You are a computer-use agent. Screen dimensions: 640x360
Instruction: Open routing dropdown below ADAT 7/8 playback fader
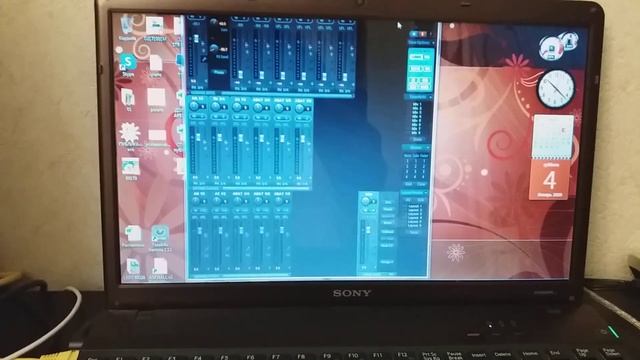(x=303, y=183)
